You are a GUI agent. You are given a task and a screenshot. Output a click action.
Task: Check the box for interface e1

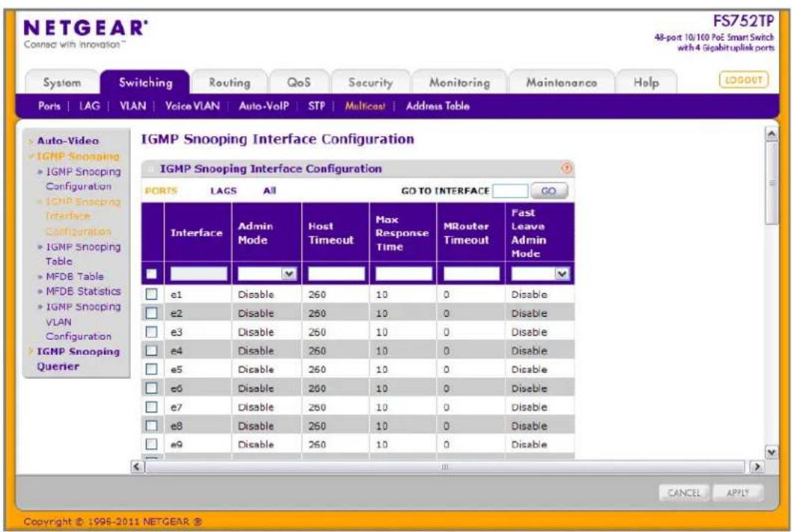pos(152,294)
